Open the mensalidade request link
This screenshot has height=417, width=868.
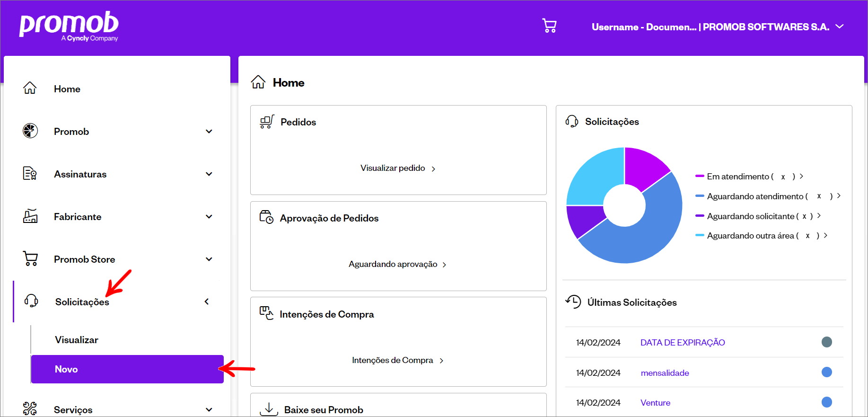[665, 373]
